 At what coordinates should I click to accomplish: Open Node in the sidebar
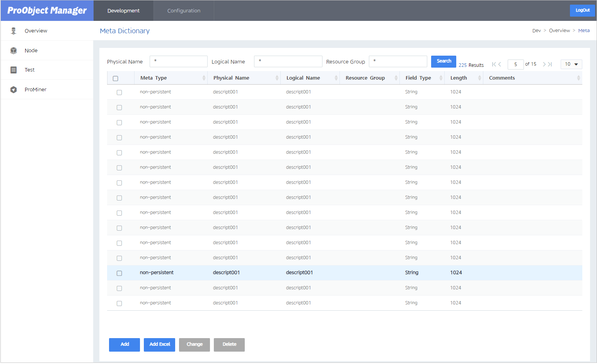[x=47, y=51]
